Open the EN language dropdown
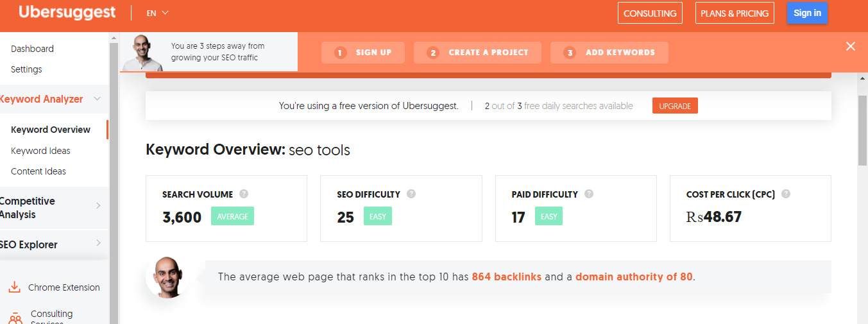868x324 pixels. coord(157,13)
